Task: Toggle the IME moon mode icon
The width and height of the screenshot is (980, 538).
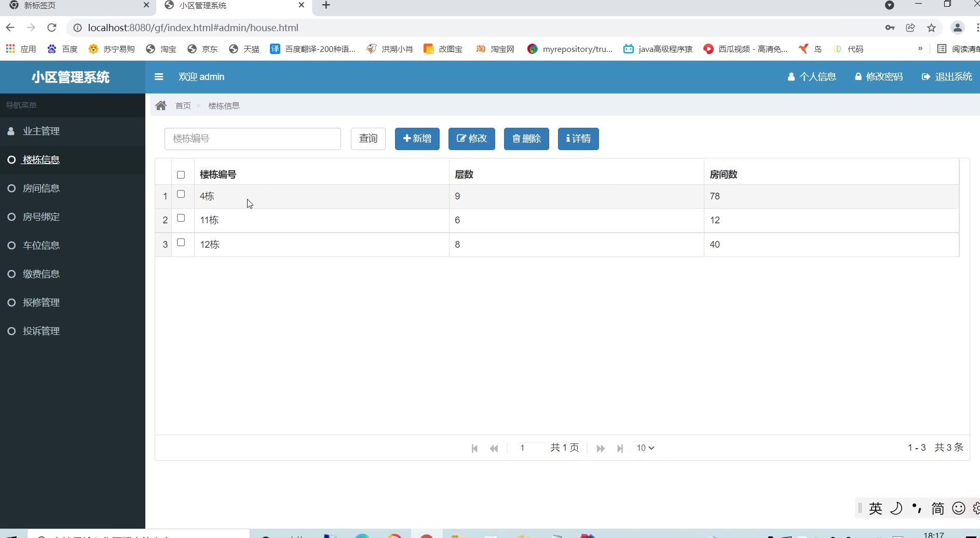Action: click(896, 508)
